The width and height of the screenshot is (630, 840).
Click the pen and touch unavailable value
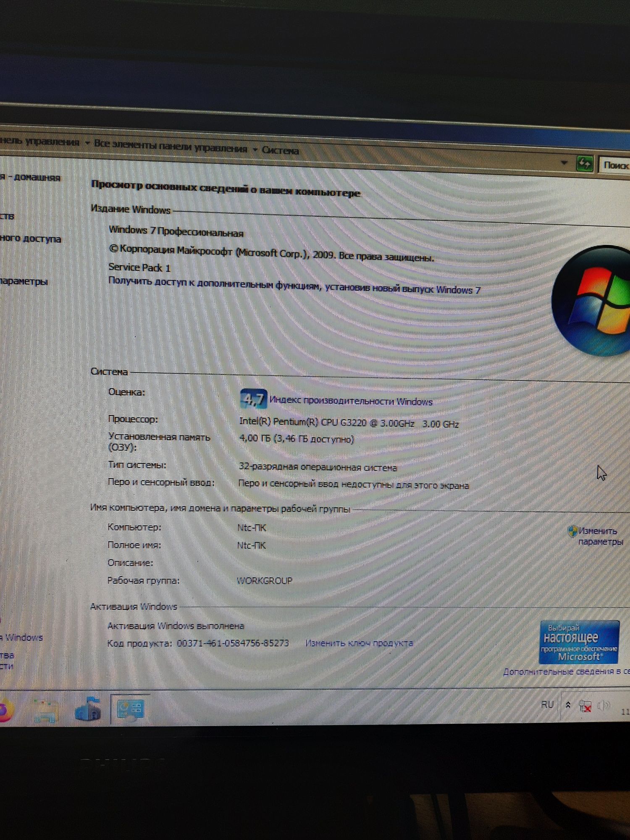[x=354, y=484]
